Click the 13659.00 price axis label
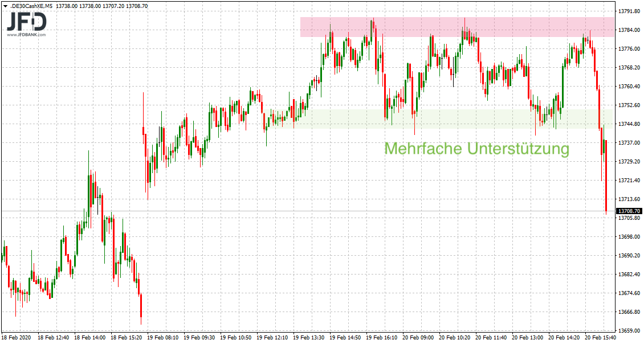Image resolution: width=644 pixels, height=344 pixels. [x=629, y=330]
